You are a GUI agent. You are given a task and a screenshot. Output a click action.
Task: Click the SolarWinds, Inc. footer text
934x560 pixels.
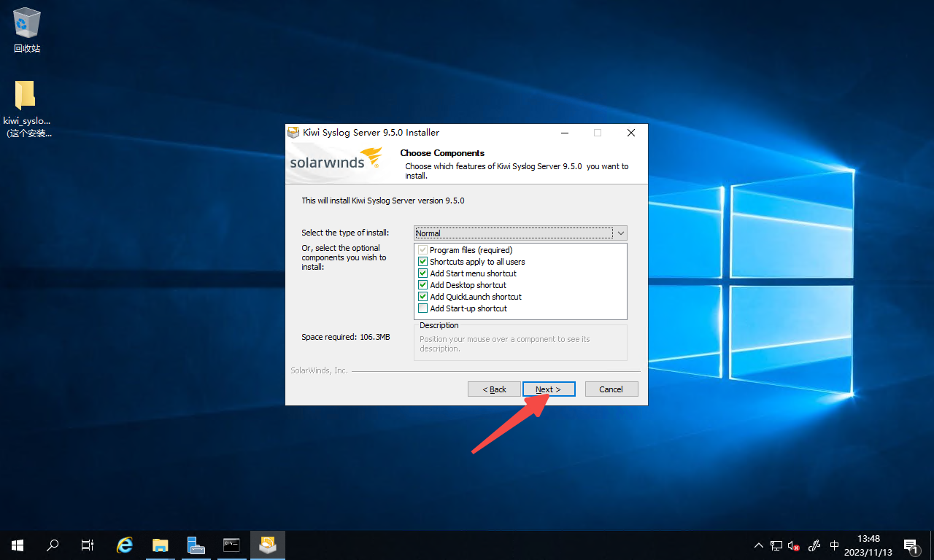[x=319, y=370]
